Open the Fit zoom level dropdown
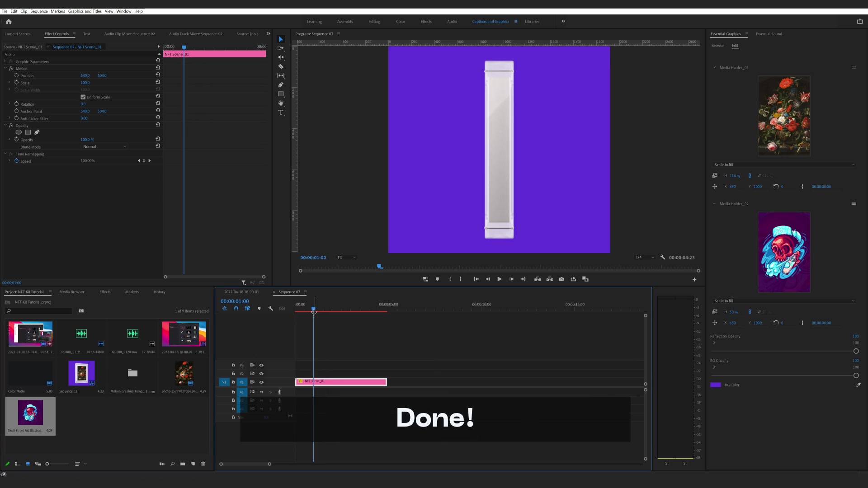Image resolution: width=868 pixels, height=488 pixels. 346,258
